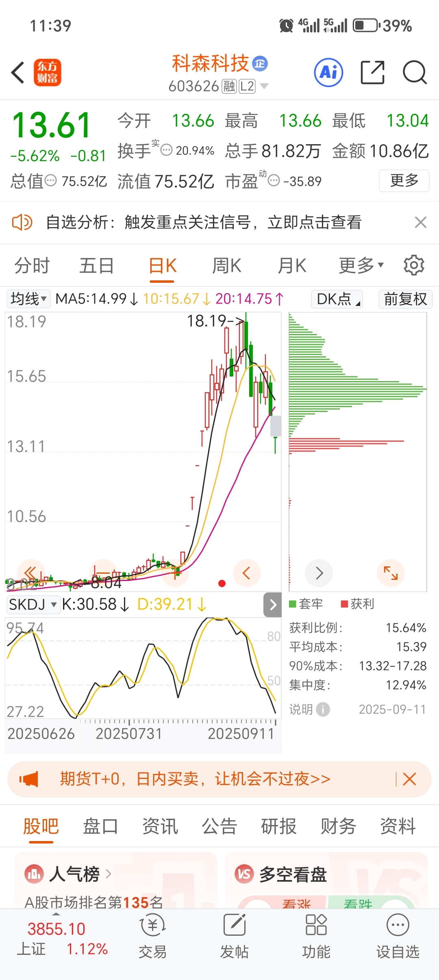
Task: Switch to 周K chart tab
Action: (227, 266)
